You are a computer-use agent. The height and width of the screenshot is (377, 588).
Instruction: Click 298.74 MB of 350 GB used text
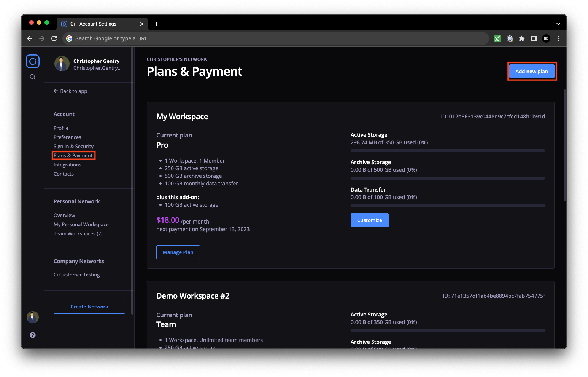[389, 142]
